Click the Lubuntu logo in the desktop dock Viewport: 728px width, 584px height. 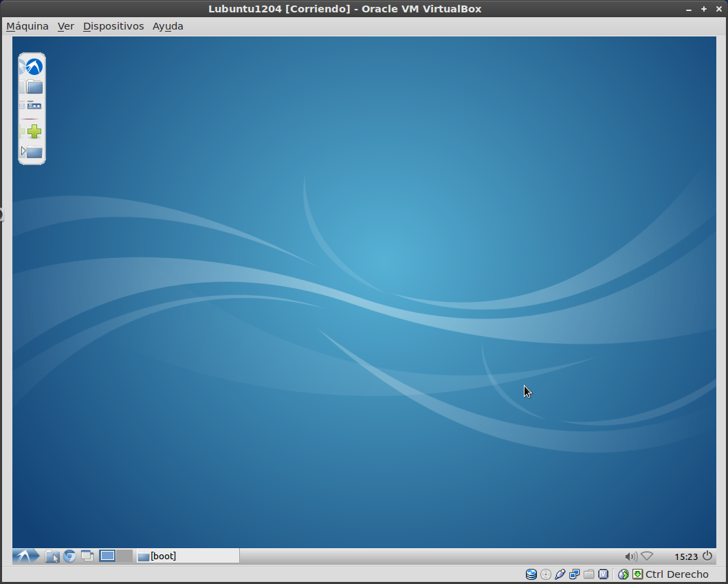[x=32, y=67]
